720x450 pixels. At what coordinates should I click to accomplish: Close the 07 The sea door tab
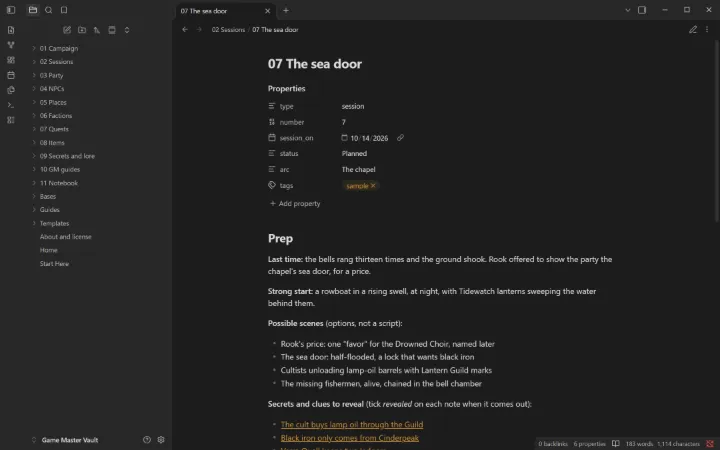pyautogui.click(x=267, y=11)
